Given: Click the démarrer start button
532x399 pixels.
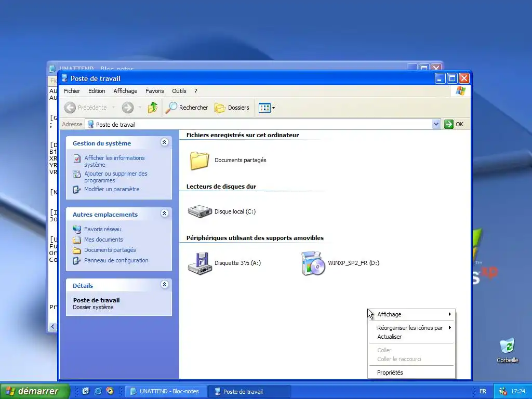Looking at the screenshot, I should (x=35, y=391).
